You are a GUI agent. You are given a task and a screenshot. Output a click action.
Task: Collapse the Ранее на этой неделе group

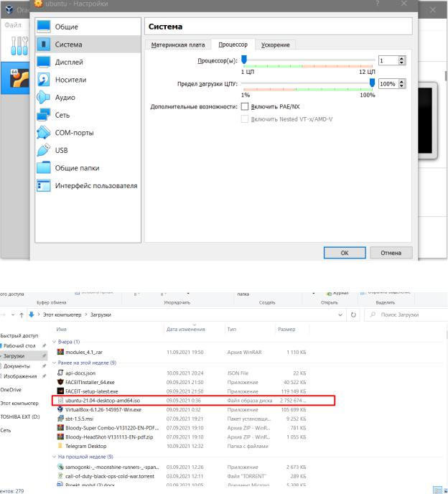54,363
